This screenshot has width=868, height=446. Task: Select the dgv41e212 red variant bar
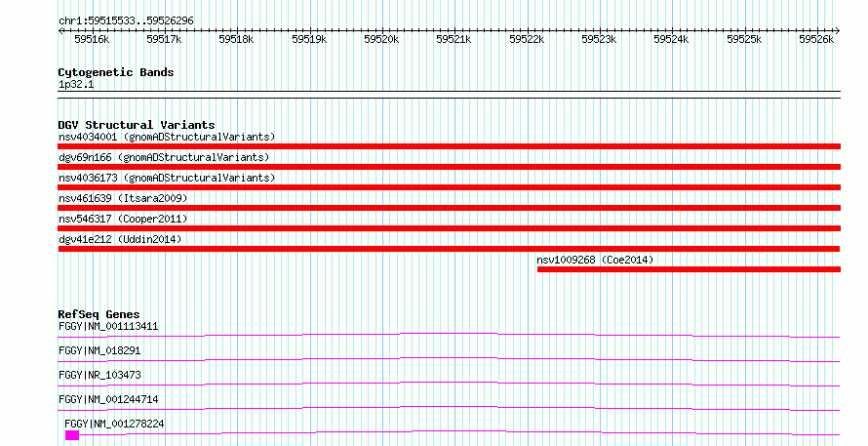coord(449,249)
